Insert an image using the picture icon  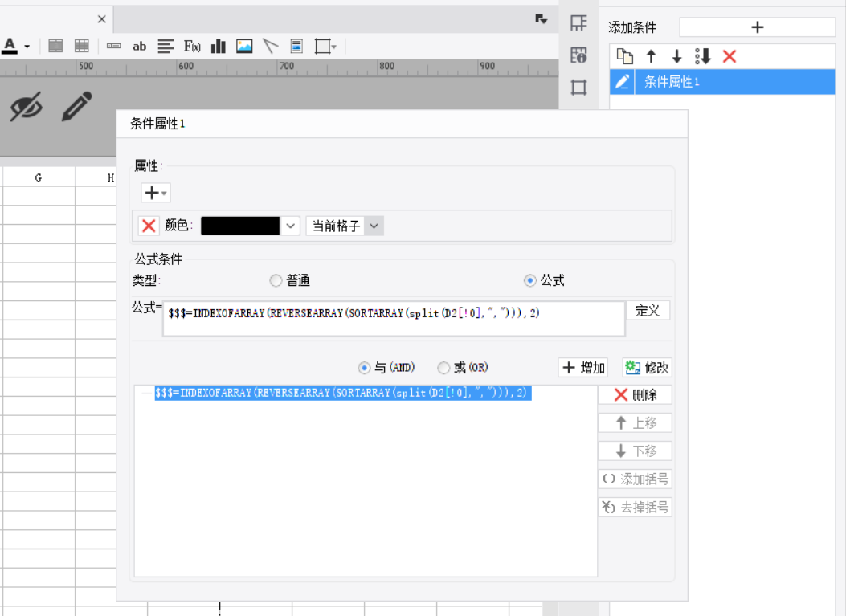pos(244,47)
